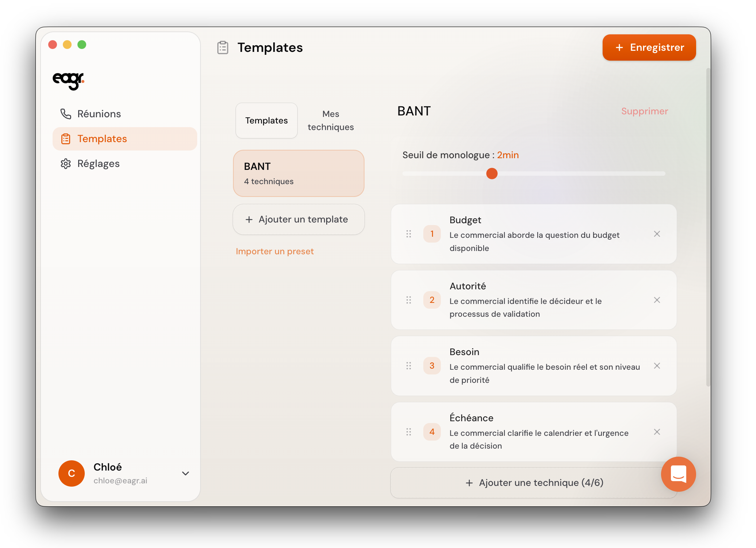756x548 pixels.
Task: Click Chloé's avatar circle
Action: click(x=72, y=473)
